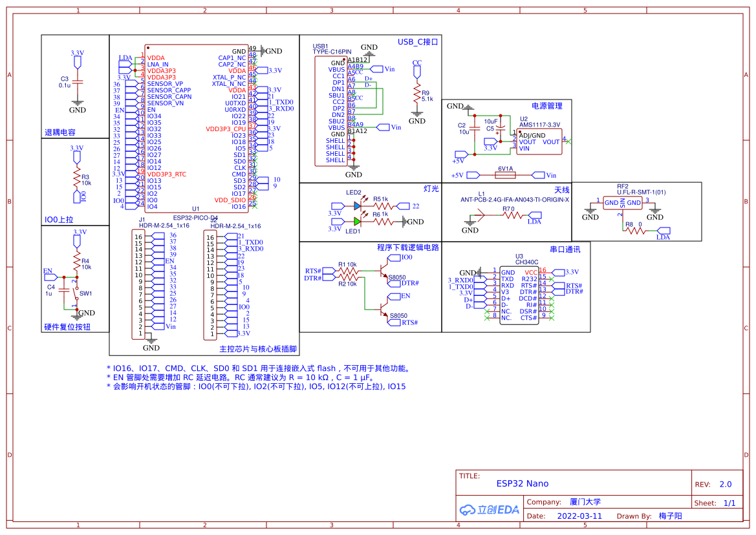Click the 电源管理 section title

(x=547, y=106)
